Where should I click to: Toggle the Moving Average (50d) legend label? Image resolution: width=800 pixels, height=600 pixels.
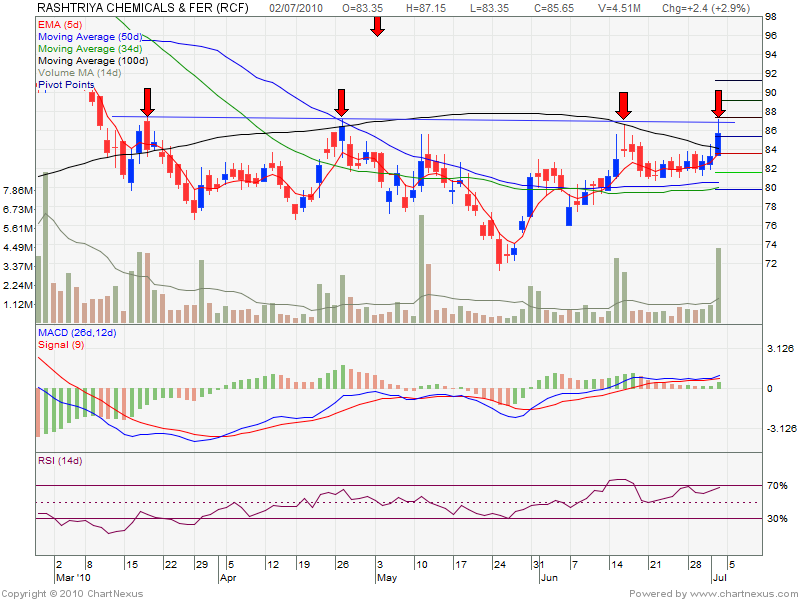click(x=87, y=35)
